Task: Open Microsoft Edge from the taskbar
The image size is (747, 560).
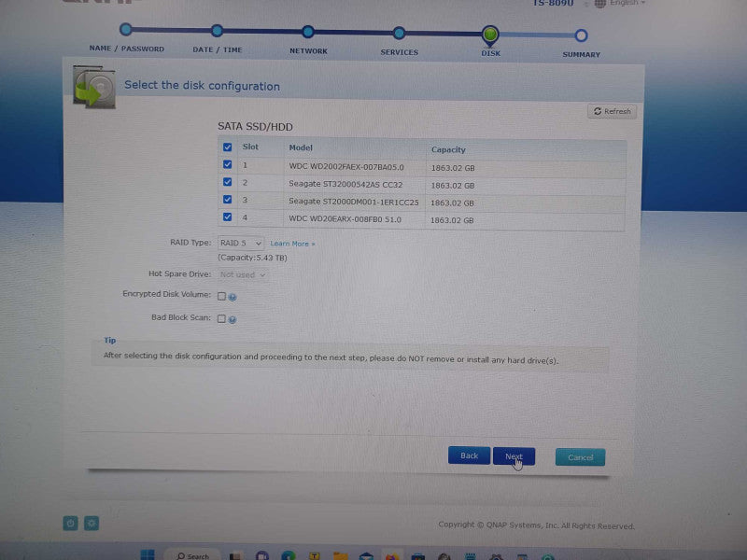Action: 289,555
